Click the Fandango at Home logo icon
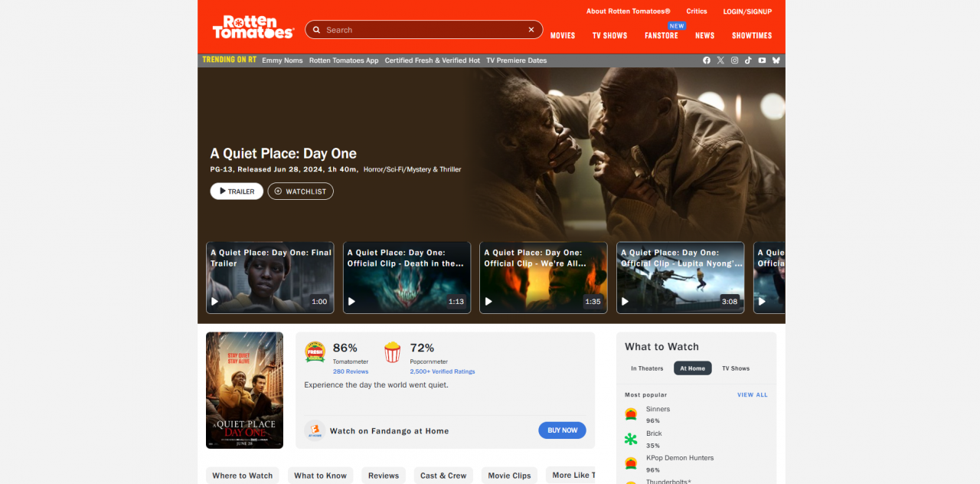 [315, 430]
